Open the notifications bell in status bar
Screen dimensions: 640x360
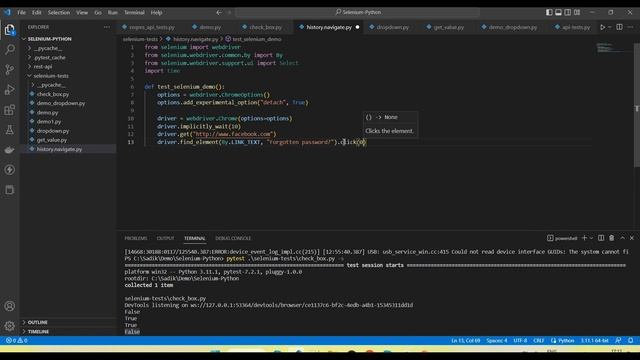631,340
